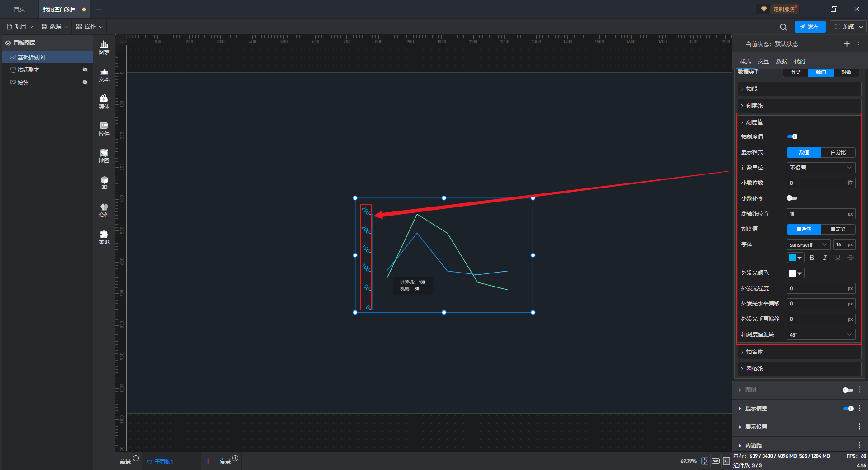Open 展示设置 more options menu

pyautogui.click(x=859, y=427)
